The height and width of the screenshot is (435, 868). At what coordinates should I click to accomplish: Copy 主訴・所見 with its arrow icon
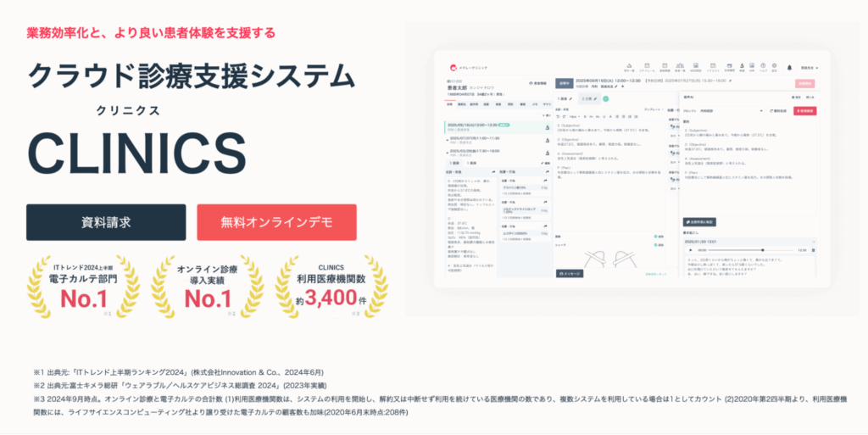494,171
